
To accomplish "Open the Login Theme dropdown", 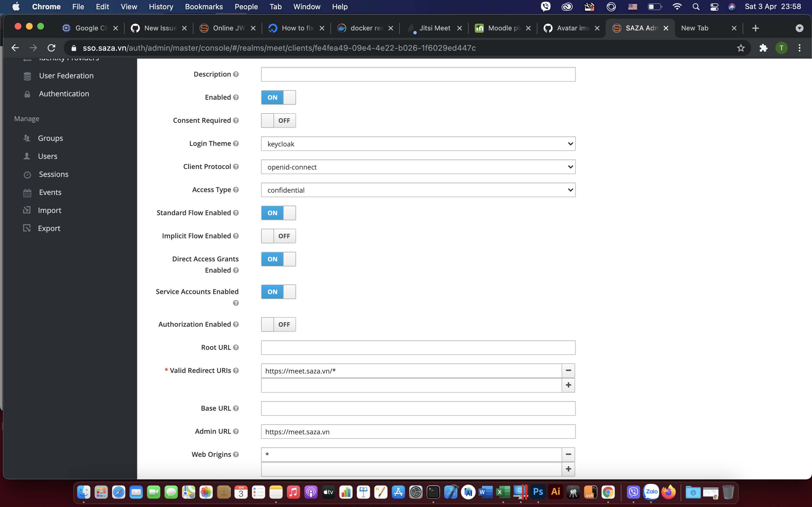I will point(418,144).
